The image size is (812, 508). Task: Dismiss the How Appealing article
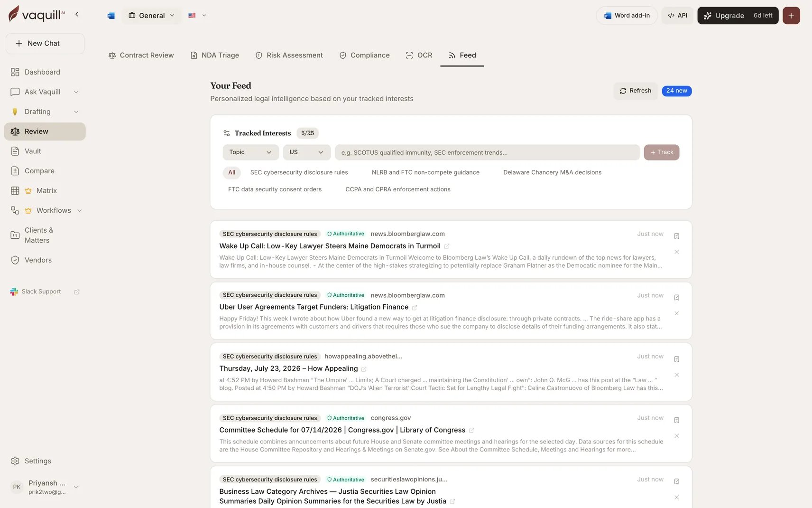pyautogui.click(x=677, y=375)
